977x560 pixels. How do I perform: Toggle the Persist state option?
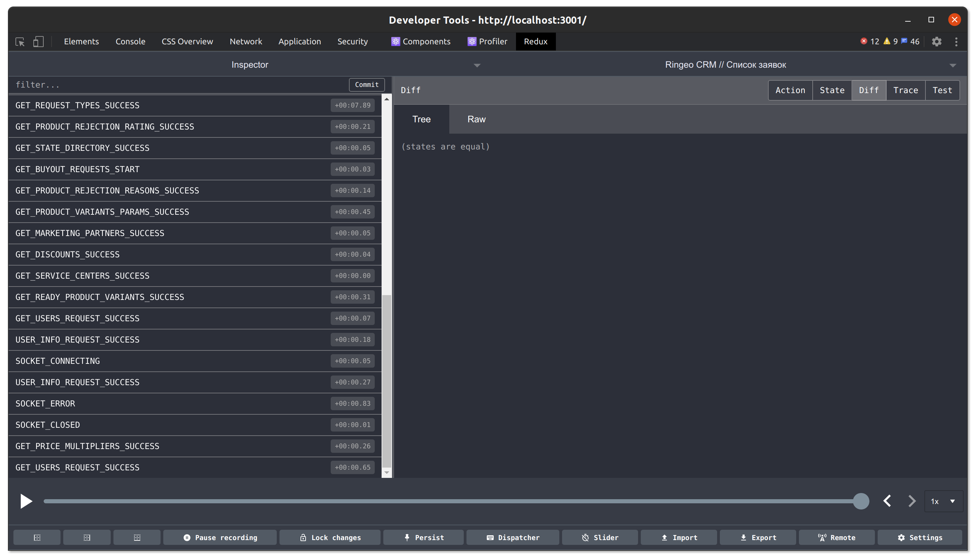423,537
